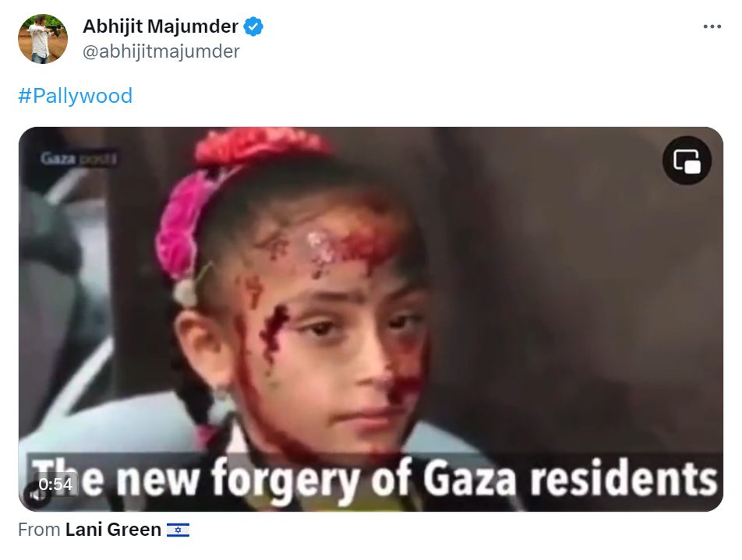Open the Lani Green source link

[x=113, y=530]
